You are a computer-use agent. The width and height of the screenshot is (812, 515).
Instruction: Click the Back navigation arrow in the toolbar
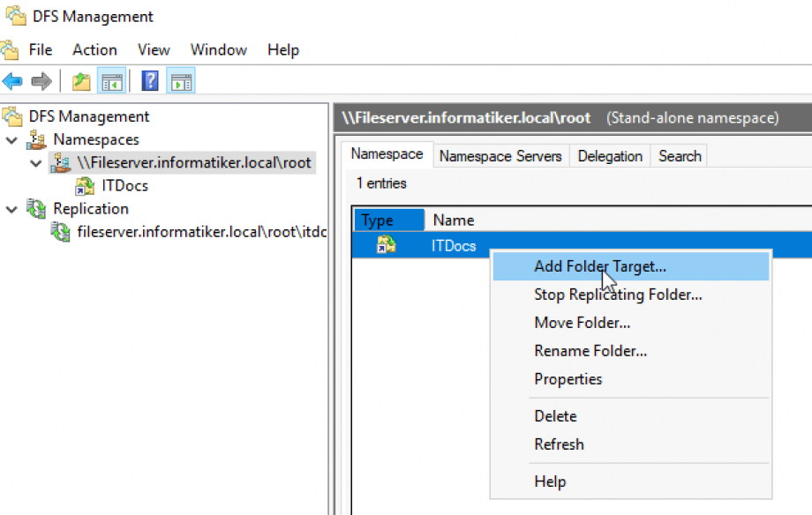[12, 80]
